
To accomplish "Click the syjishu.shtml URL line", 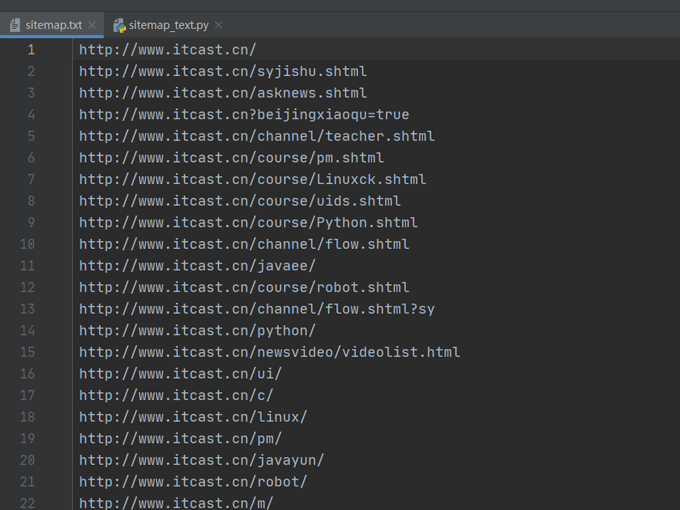I will tap(223, 72).
